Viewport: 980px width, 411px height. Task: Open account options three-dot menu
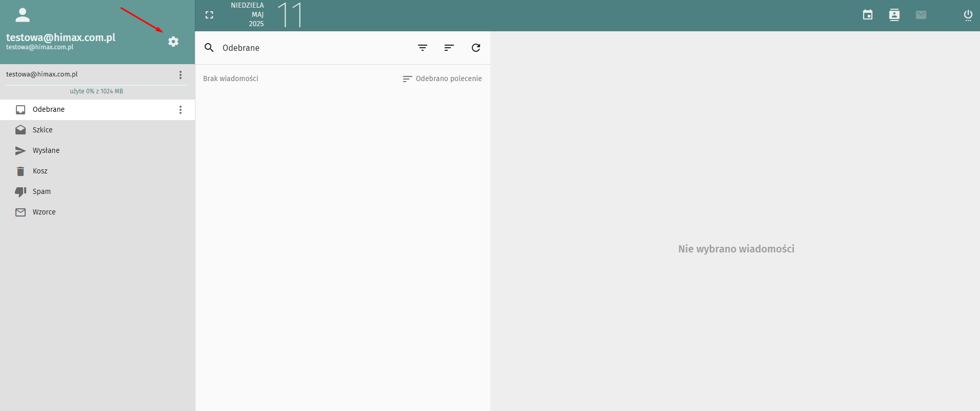[x=181, y=75]
